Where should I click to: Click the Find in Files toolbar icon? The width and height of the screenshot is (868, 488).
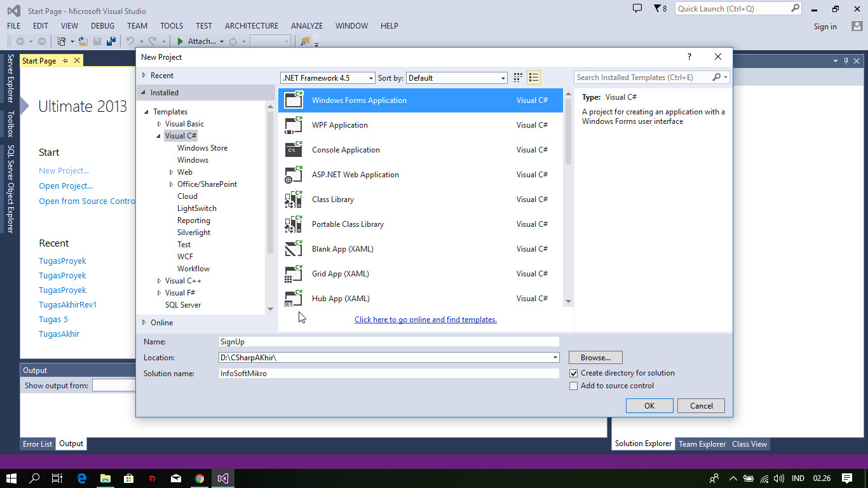pos(305,41)
